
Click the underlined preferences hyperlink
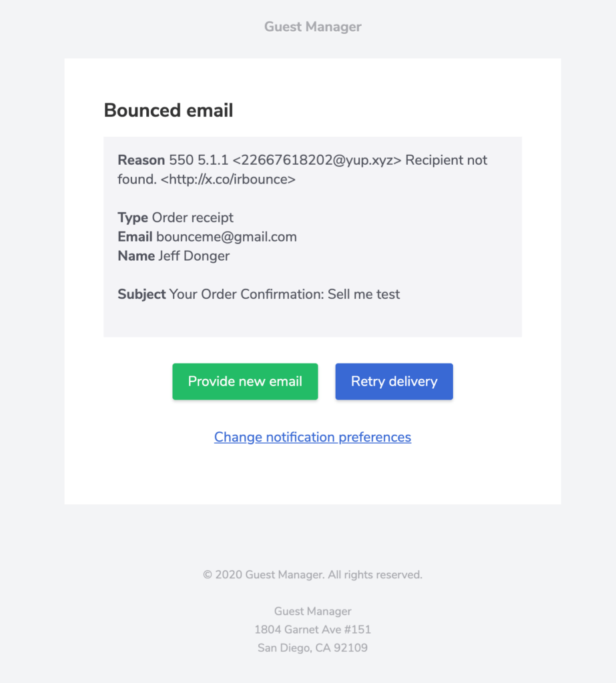coord(312,437)
